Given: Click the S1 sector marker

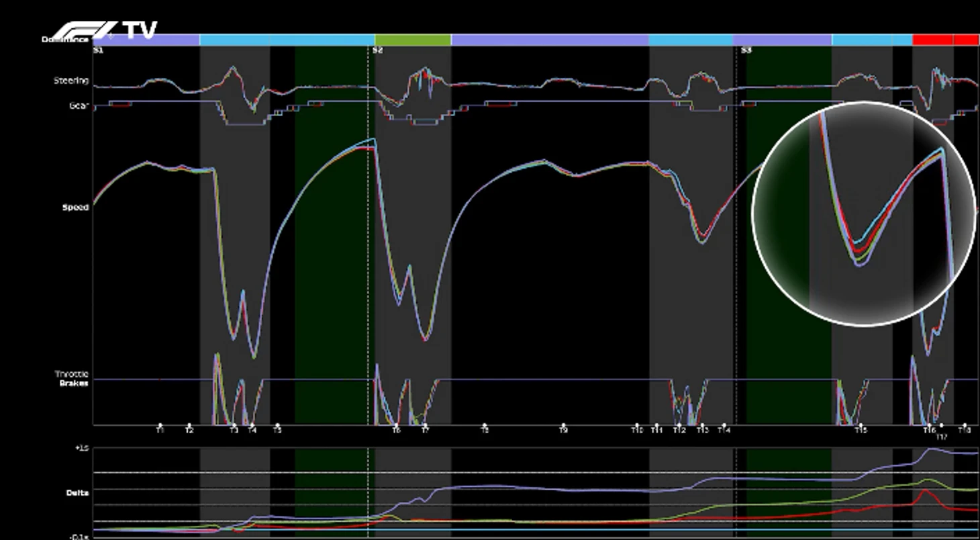Looking at the screenshot, I should tap(98, 50).
